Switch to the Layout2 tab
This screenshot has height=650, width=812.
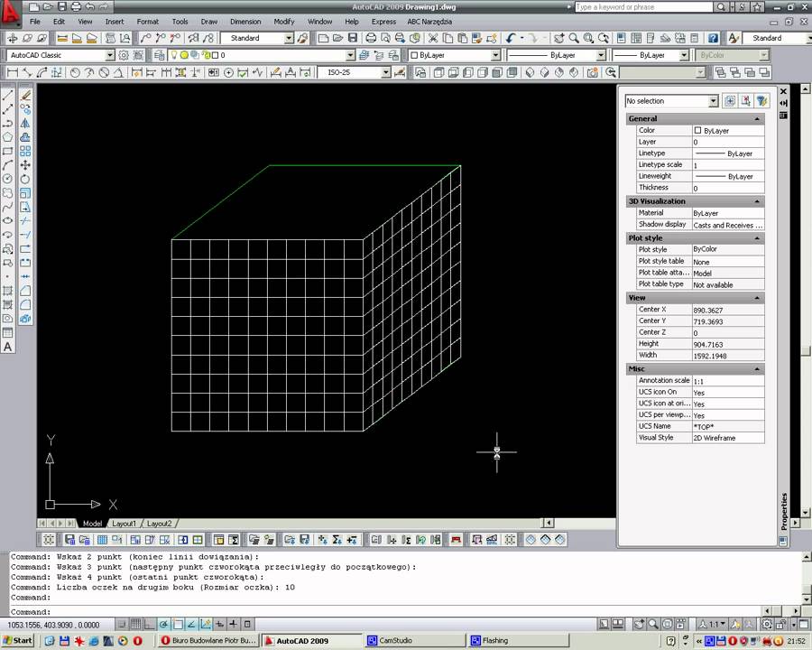(159, 524)
